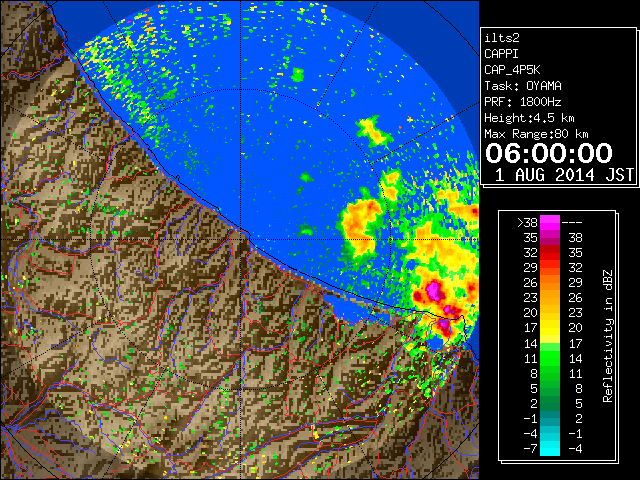640x480 pixels.
Task: Click the 'Max Range:80 km' text
Action: (536, 134)
